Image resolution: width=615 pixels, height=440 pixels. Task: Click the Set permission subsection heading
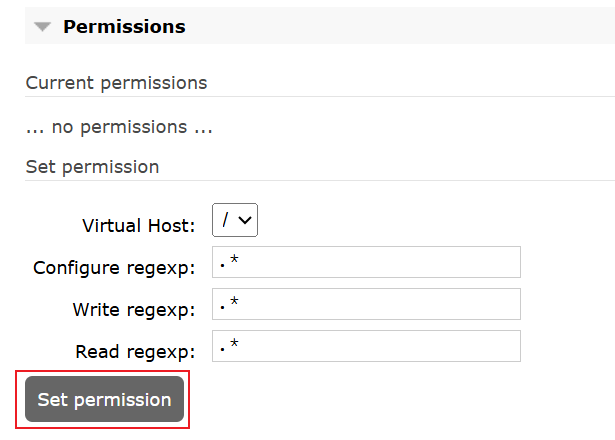point(93,167)
